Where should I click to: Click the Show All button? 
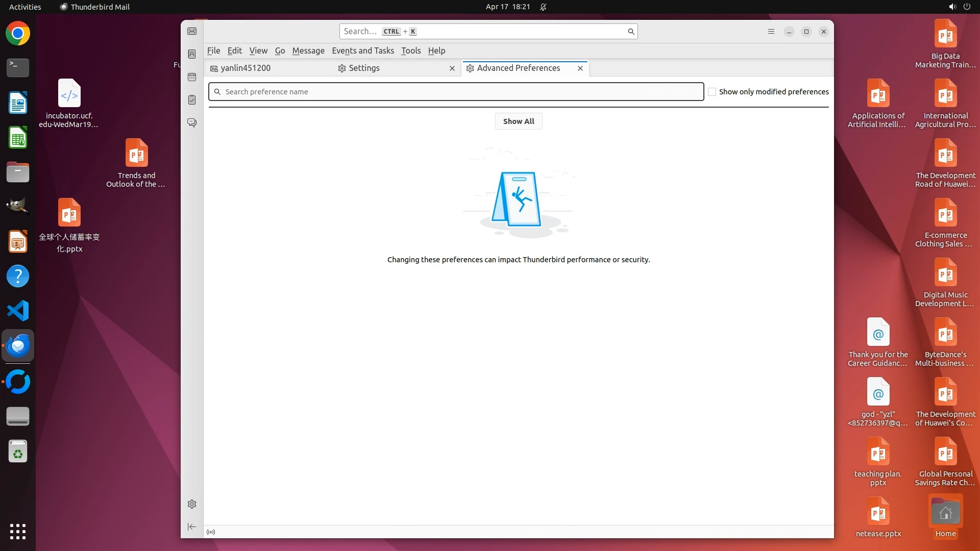click(518, 121)
